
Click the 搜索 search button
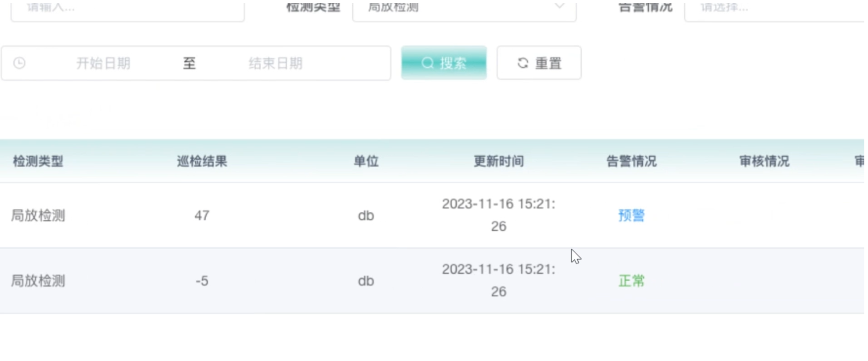click(x=444, y=63)
